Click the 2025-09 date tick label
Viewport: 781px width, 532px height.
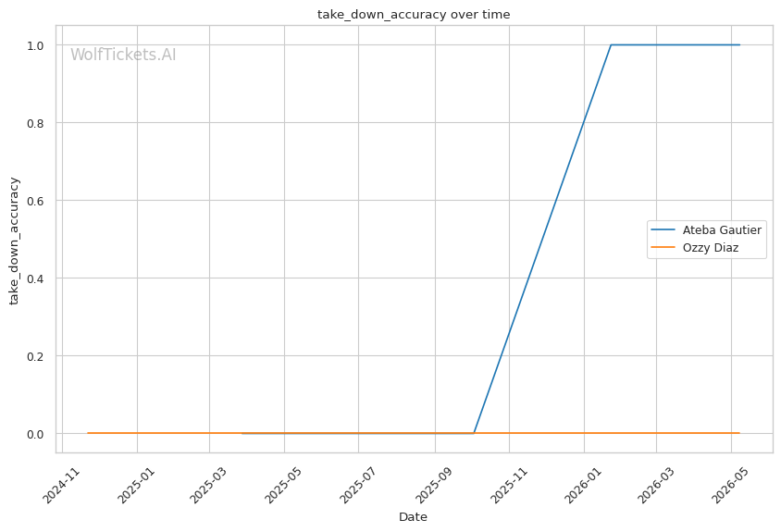tap(433, 485)
